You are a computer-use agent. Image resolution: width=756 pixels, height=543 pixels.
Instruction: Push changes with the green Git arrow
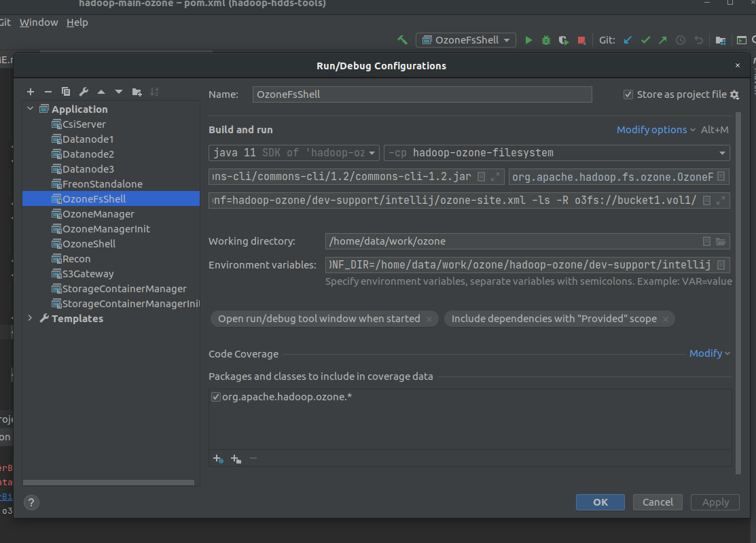click(x=662, y=40)
